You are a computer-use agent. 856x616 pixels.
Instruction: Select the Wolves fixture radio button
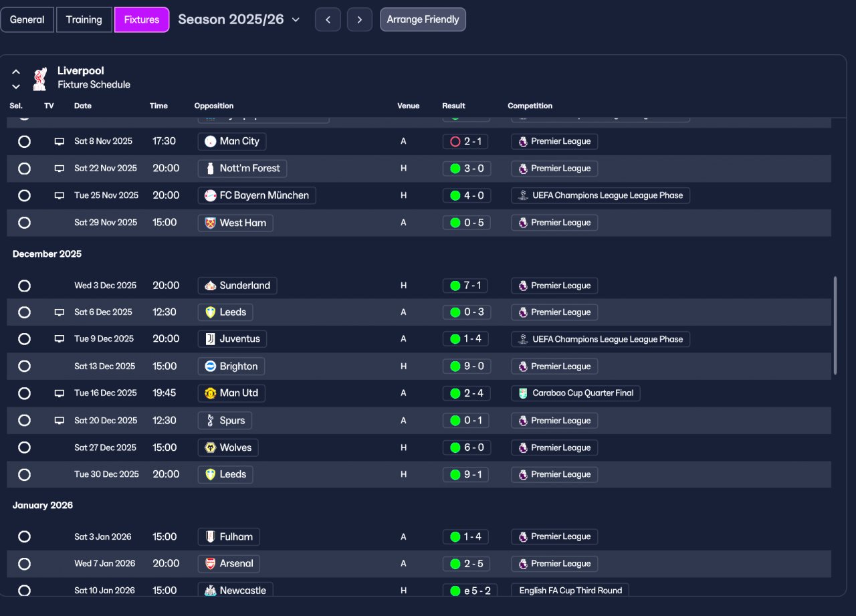24,447
